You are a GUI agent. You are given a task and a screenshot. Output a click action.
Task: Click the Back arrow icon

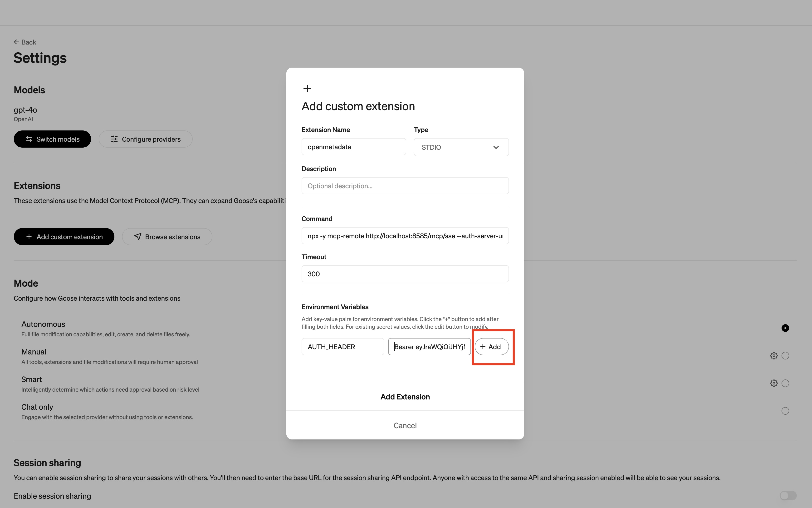point(16,42)
